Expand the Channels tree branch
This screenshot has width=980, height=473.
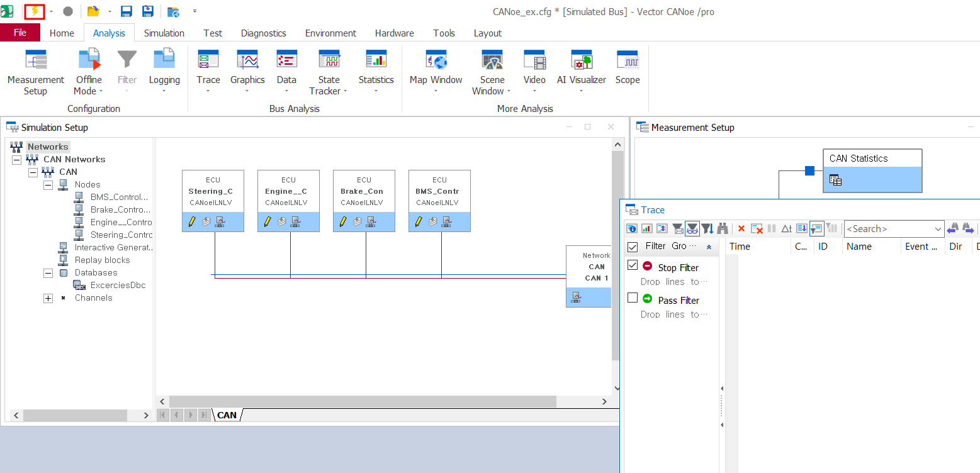pyautogui.click(x=48, y=298)
